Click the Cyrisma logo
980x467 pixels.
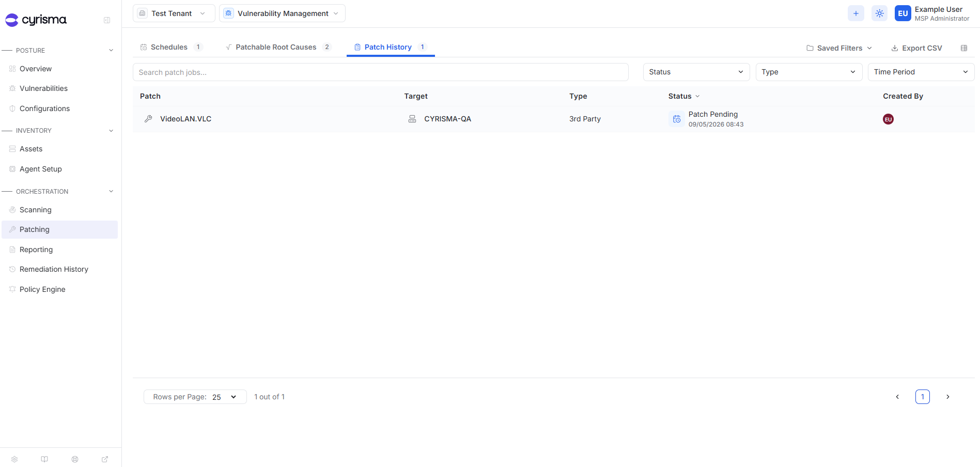tap(36, 20)
